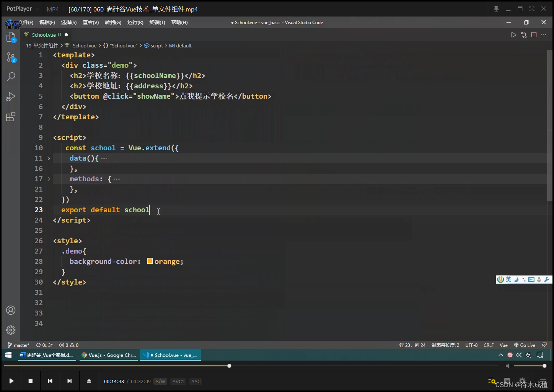Switch to Vue.js Google Chrome in taskbar
554x392 pixels.
[x=109, y=355]
